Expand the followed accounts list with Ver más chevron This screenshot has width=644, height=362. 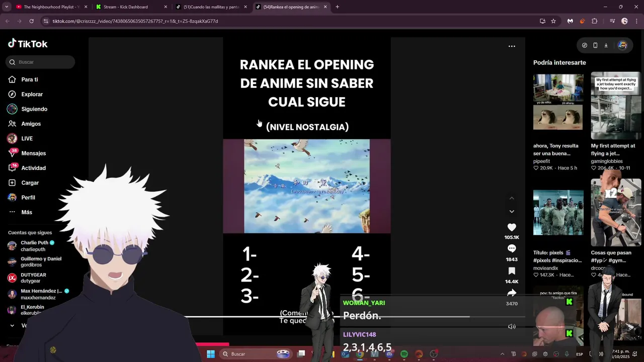[12, 325]
